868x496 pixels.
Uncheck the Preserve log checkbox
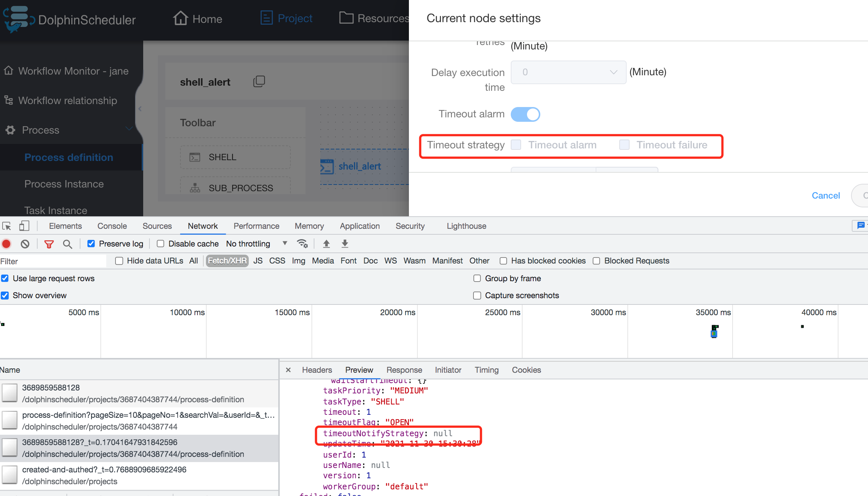[91, 244]
